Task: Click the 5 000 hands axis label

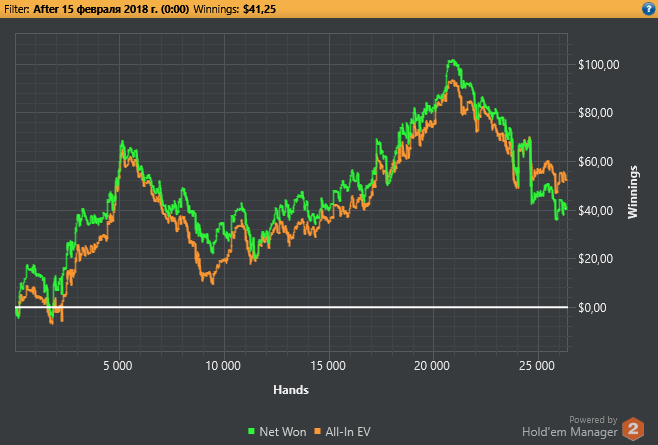Action: point(118,366)
